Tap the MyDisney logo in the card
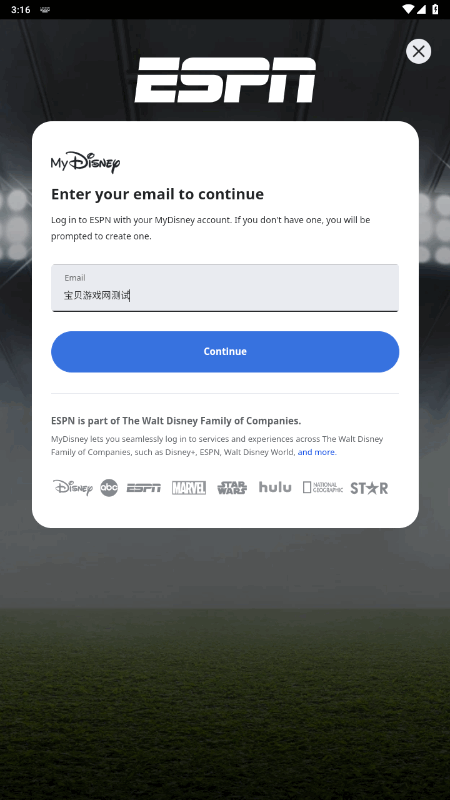 click(x=85, y=162)
